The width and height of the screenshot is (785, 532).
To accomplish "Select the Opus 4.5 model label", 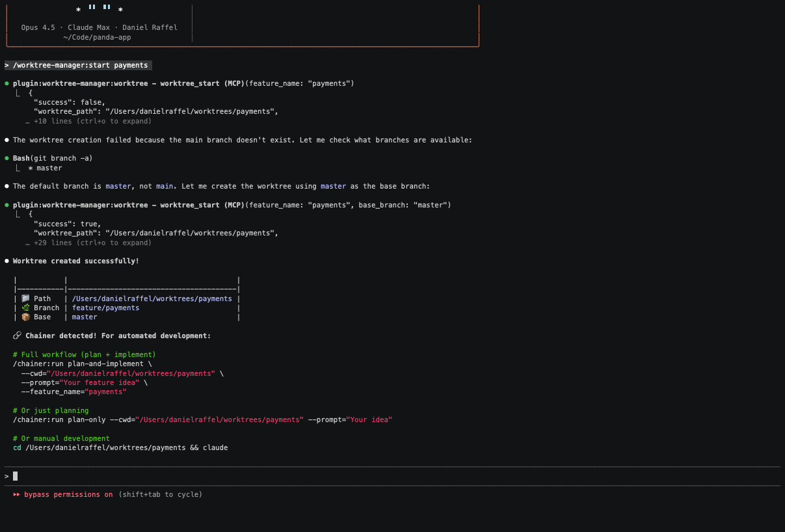I will (x=38, y=27).
